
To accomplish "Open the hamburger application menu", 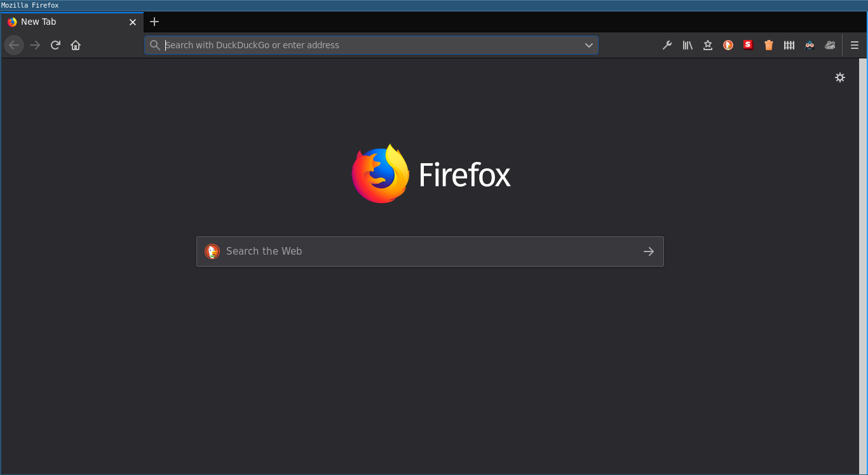I will 855,45.
